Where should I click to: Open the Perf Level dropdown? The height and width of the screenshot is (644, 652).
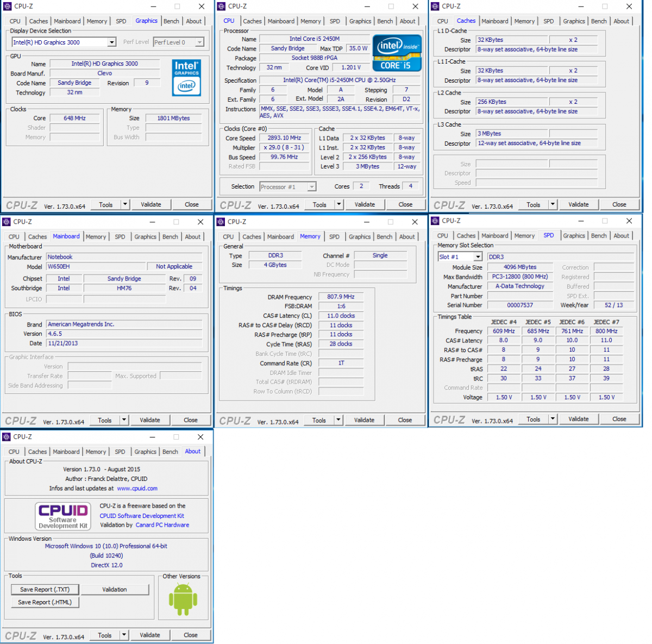(179, 42)
